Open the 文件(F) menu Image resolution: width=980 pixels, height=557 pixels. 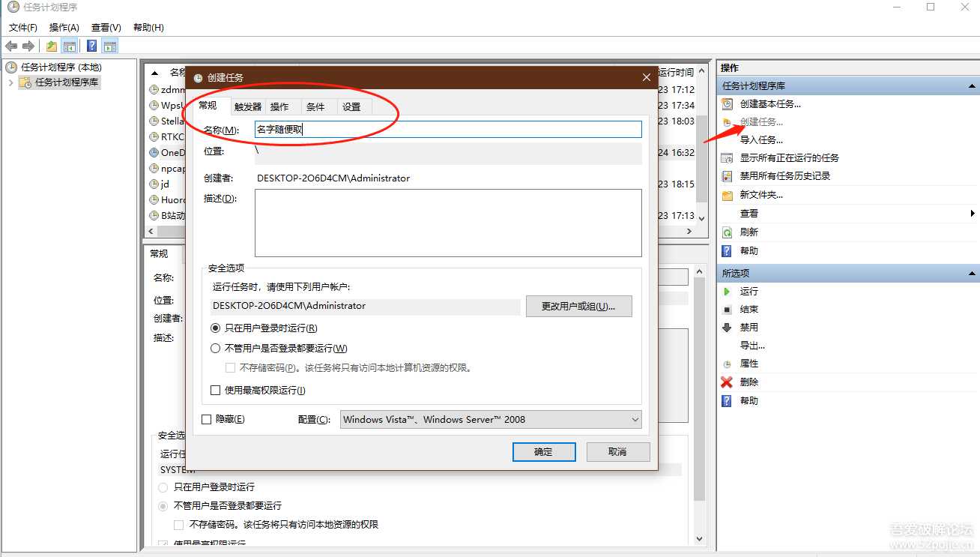click(x=23, y=28)
